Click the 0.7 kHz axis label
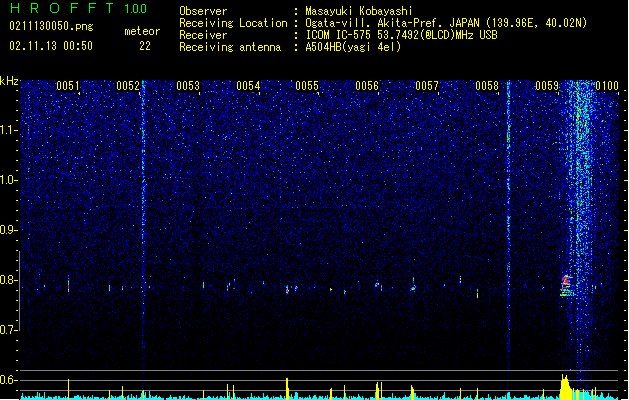 coord(8,330)
